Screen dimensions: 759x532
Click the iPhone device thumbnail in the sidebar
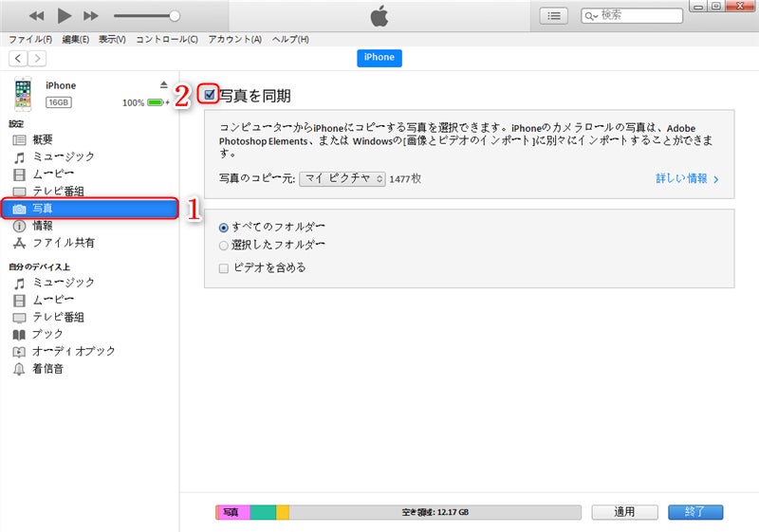tap(23, 94)
